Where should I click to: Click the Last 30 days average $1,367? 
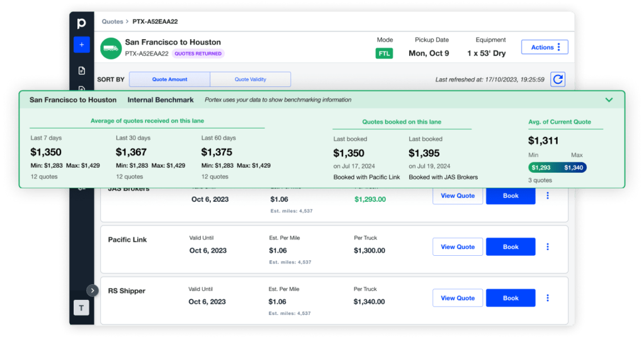(131, 152)
